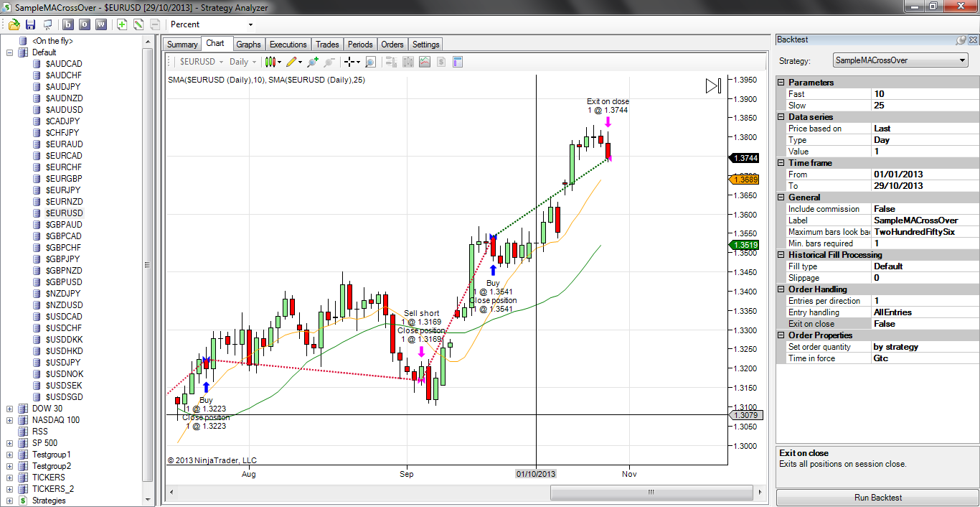This screenshot has height=507, width=980.
Task: Click the zoom in magnifier icon
Action: [x=313, y=62]
